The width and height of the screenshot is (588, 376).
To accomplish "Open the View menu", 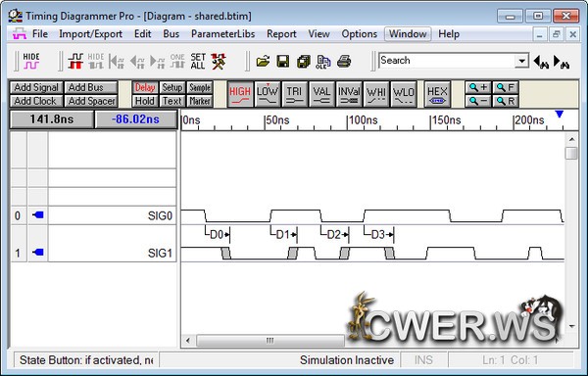I will [x=318, y=34].
